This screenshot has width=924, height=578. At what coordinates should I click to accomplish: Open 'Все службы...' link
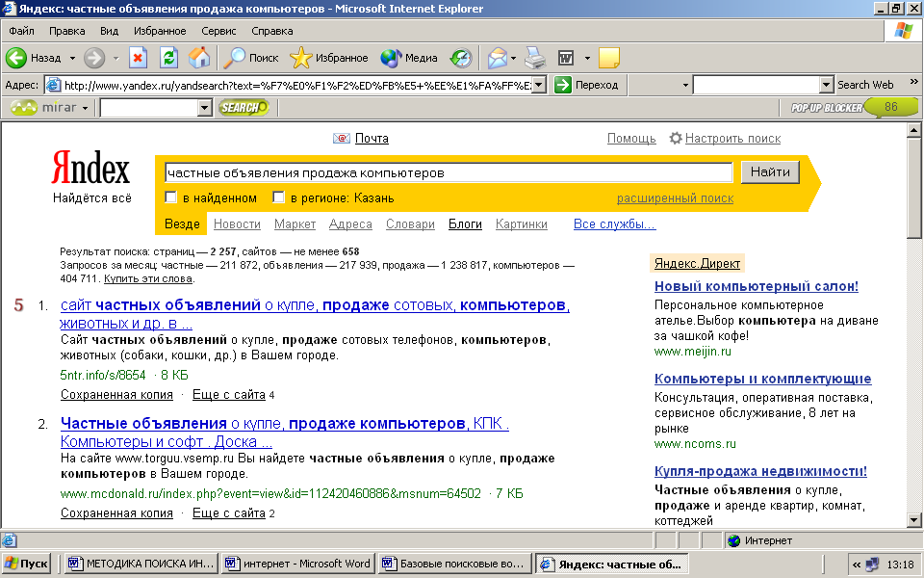615,224
